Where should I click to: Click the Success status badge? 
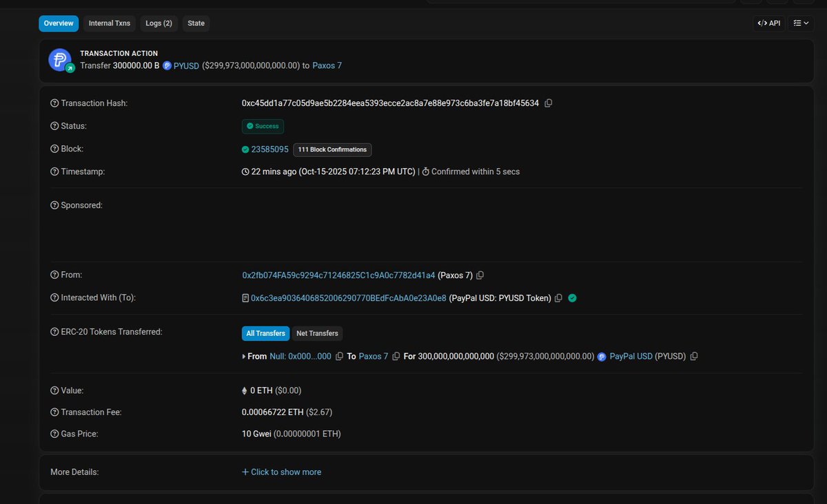pyautogui.click(x=263, y=126)
